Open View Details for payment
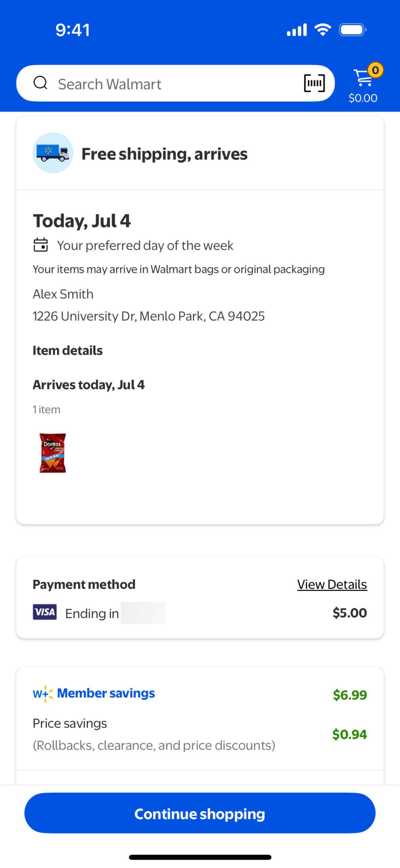Screen dimensions: 400x868 (332, 584)
